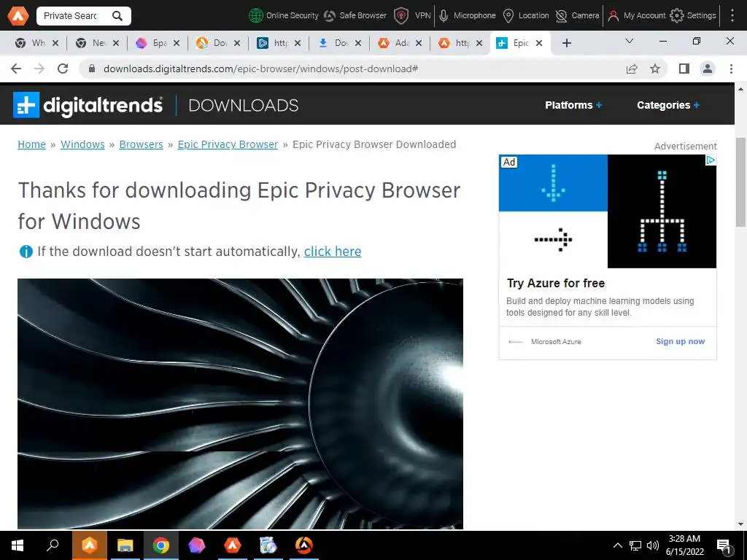747x560 pixels.
Task: Share this page icon
Action: point(632,69)
